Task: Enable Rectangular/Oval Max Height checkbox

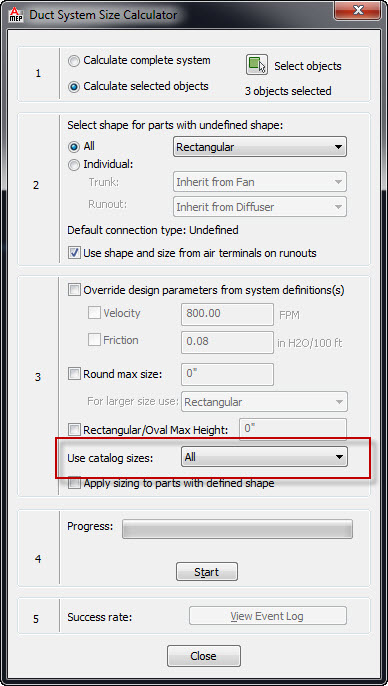Action: tap(74, 430)
